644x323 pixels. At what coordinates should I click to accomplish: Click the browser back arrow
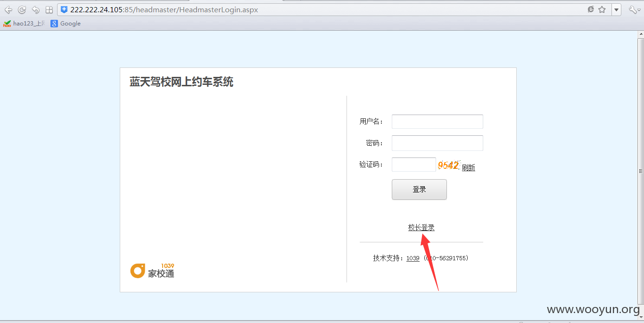click(8, 9)
